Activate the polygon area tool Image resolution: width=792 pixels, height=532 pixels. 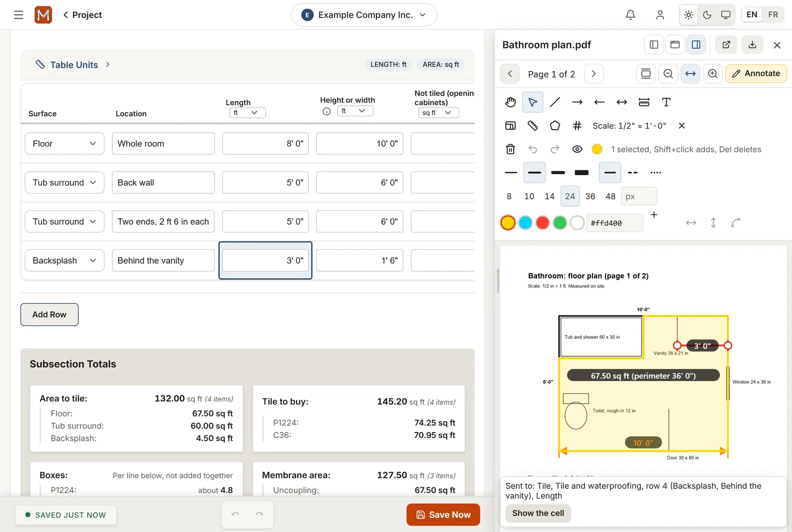coord(555,126)
